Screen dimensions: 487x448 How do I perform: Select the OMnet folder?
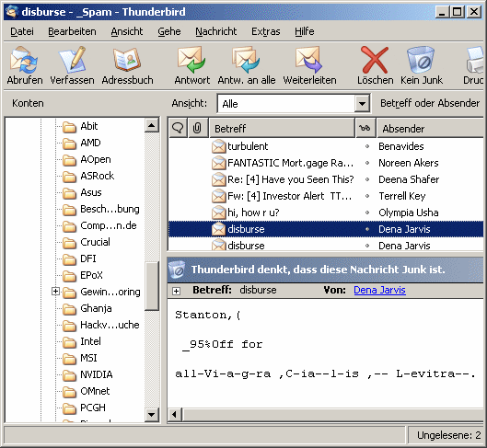click(x=95, y=391)
